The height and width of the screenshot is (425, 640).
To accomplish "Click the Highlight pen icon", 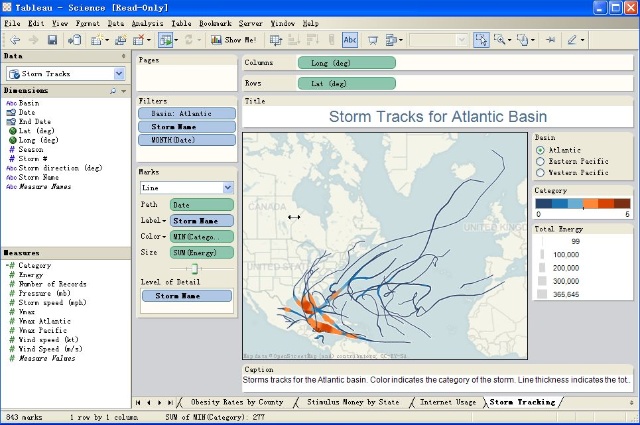I will [x=572, y=40].
